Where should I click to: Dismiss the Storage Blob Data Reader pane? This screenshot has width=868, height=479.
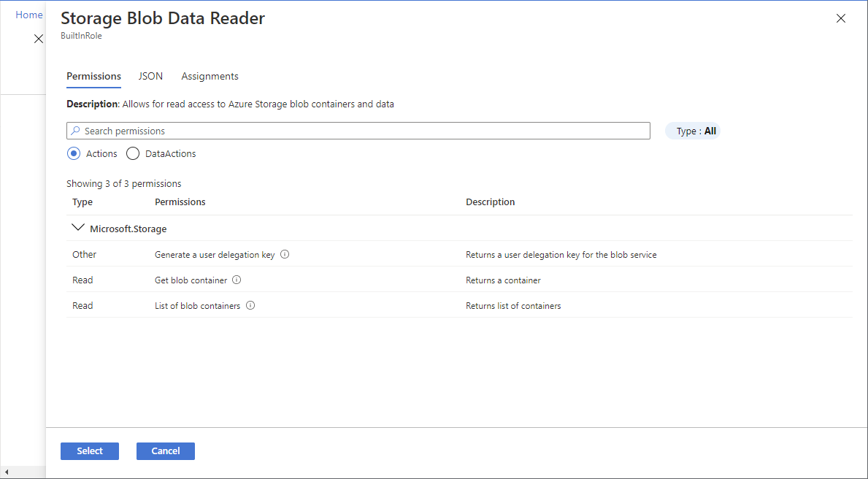tap(840, 18)
